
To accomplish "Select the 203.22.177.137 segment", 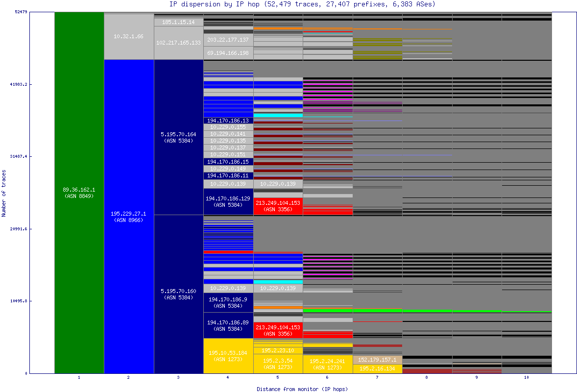I will click(228, 40).
